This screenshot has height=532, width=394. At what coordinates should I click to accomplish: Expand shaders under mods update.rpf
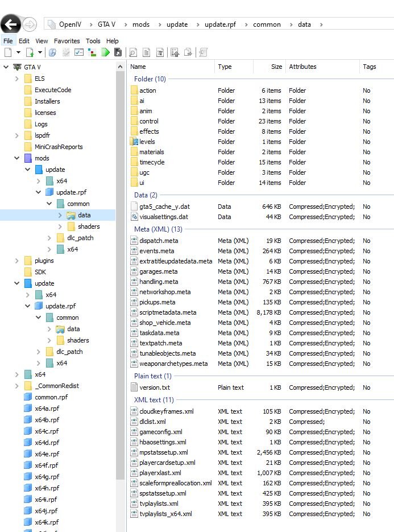(x=60, y=226)
